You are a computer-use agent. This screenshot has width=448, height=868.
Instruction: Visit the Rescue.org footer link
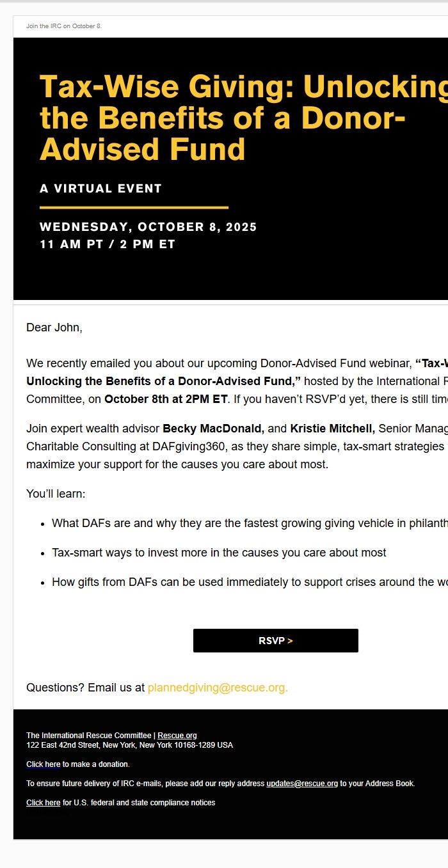[x=177, y=736]
